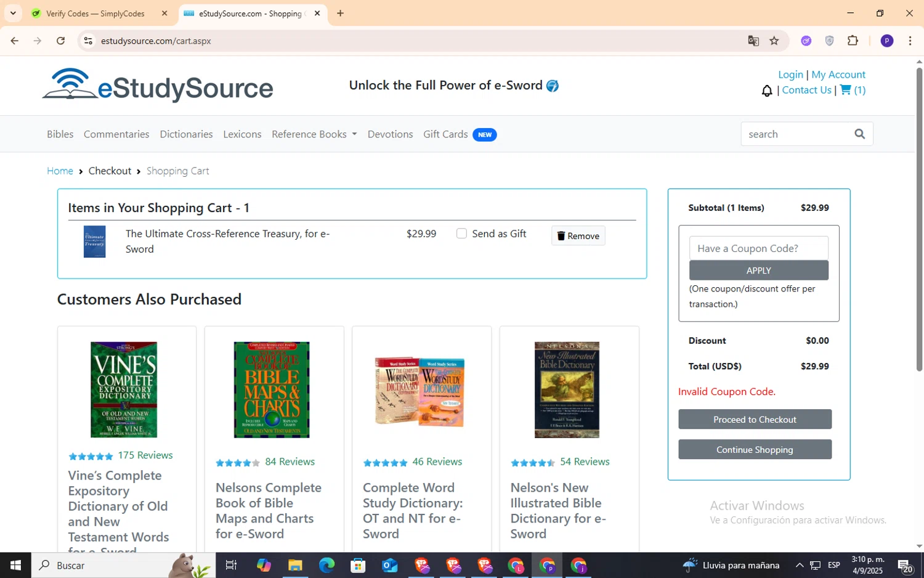Image resolution: width=924 pixels, height=578 pixels.
Task: Open the shopping cart icon (1)
Action: tap(853, 90)
